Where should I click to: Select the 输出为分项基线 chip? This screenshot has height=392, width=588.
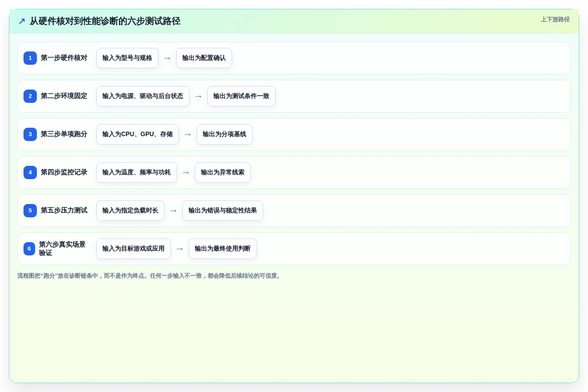point(225,134)
